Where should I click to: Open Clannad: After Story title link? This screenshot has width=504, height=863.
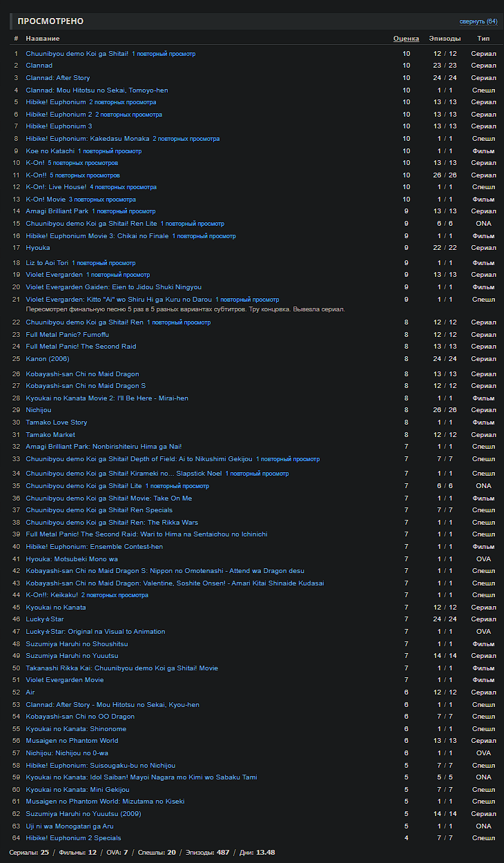click(x=58, y=78)
